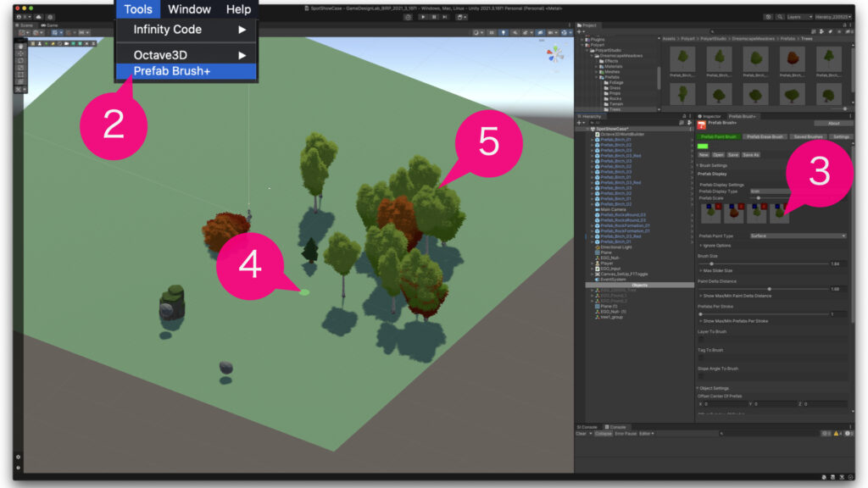Click the Save As brush button

[x=749, y=155]
